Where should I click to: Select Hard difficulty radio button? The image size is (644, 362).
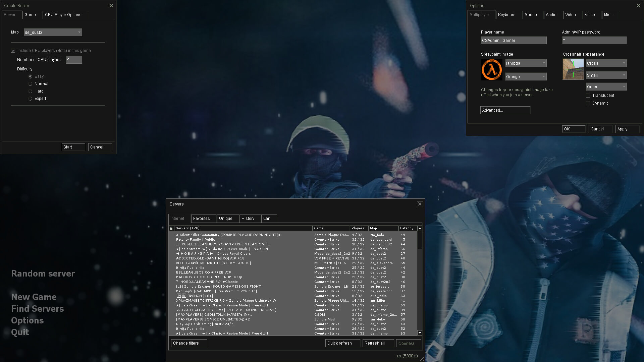pyautogui.click(x=31, y=91)
